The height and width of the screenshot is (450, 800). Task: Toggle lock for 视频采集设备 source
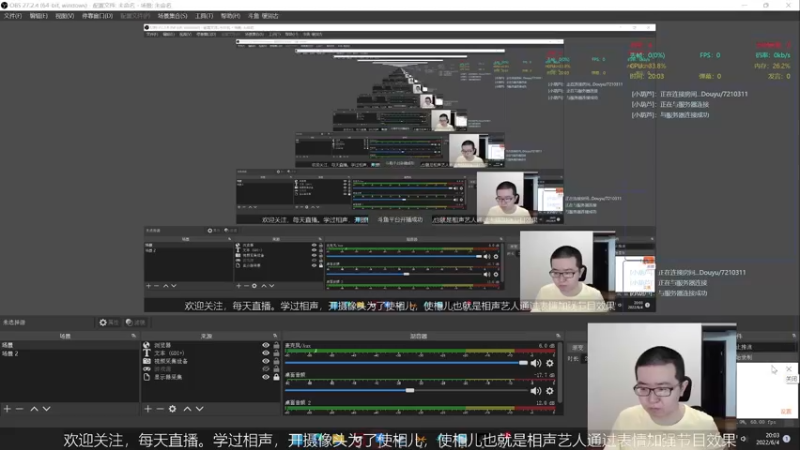point(276,361)
